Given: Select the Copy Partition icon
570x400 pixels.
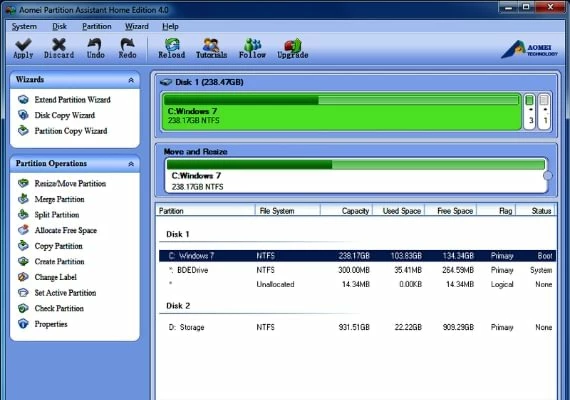Looking at the screenshot, I should (x=23, y=246).
